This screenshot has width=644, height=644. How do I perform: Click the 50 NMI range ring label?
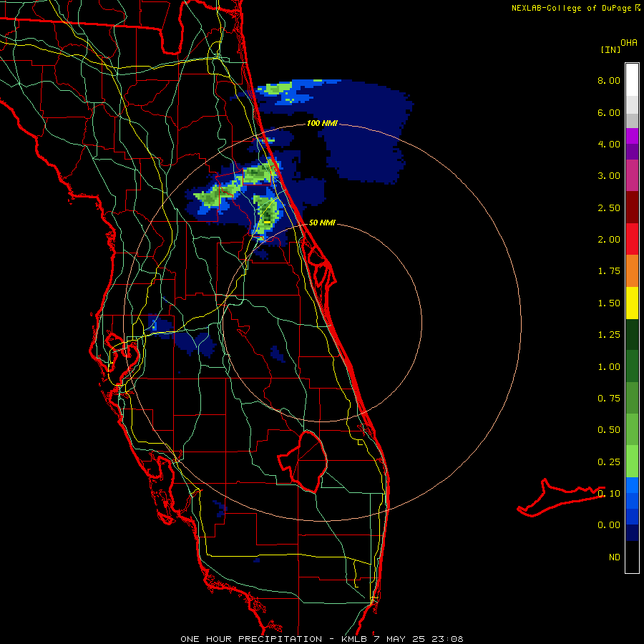tap(322, 223)
